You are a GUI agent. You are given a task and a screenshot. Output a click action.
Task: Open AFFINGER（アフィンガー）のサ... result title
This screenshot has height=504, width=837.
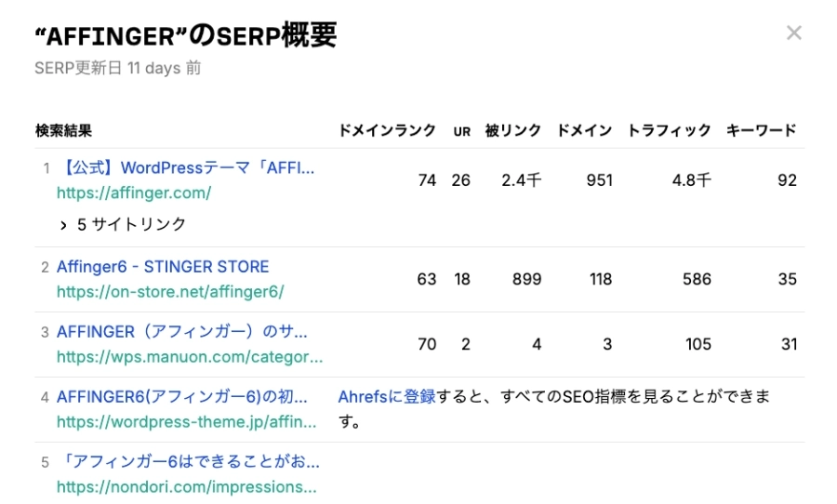[182, 332]
